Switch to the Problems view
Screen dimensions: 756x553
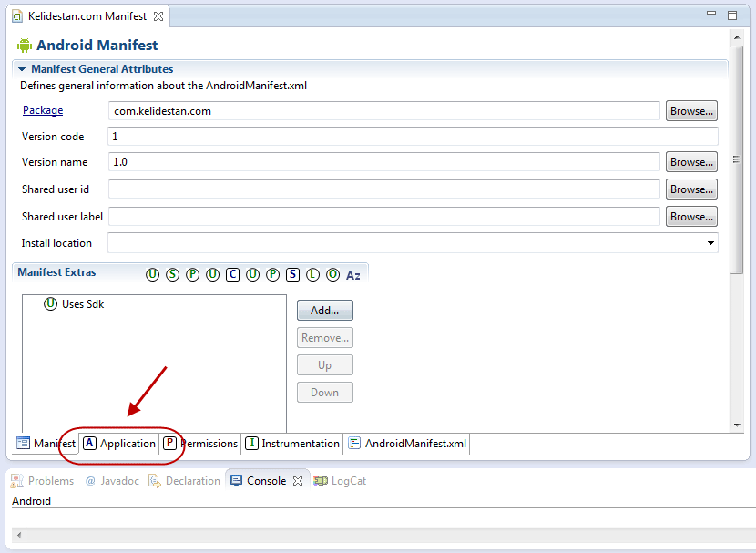point(43,481)
